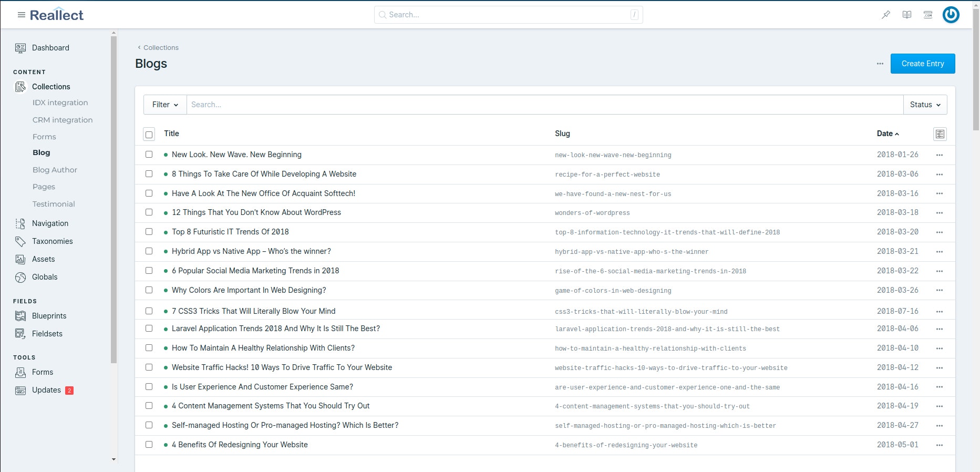
Task: Open the column customization icon next to Date
Action: tap(940, 134)
